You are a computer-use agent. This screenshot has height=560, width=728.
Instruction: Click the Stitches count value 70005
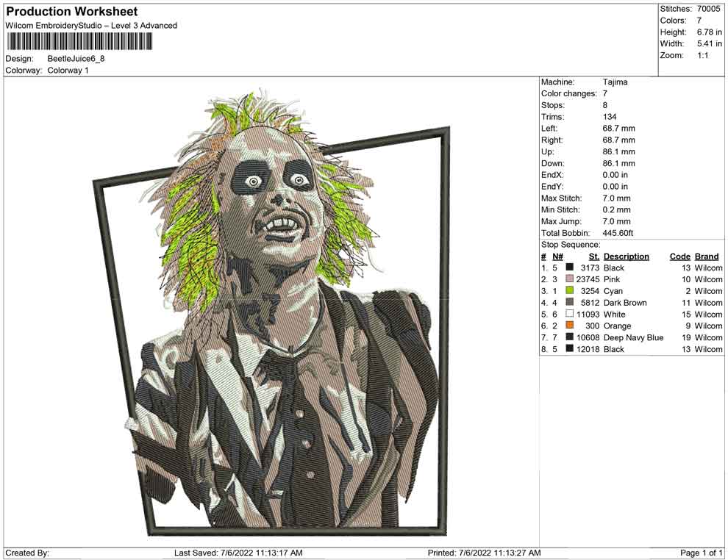click(x=709, y=9)
